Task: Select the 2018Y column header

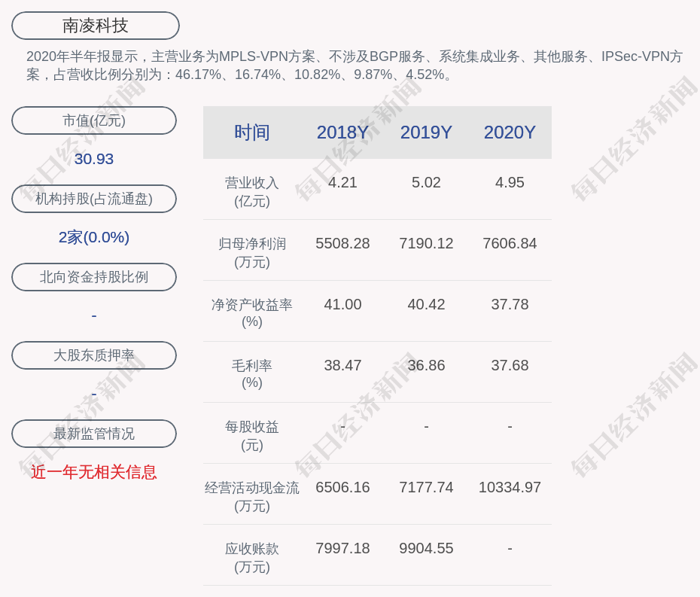Action: (342, 132)
